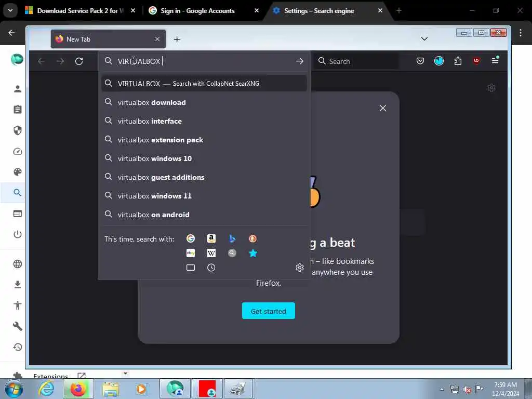532x399 pixels.
Task: Click the Get started button
Action: 269,311
